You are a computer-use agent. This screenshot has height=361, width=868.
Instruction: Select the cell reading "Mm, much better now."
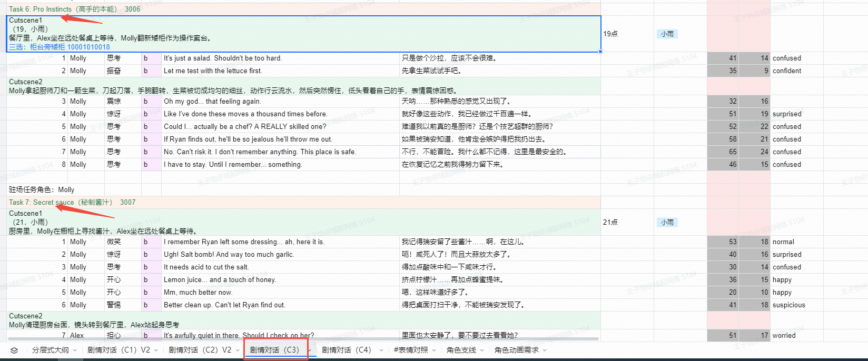tap(198, 293)
